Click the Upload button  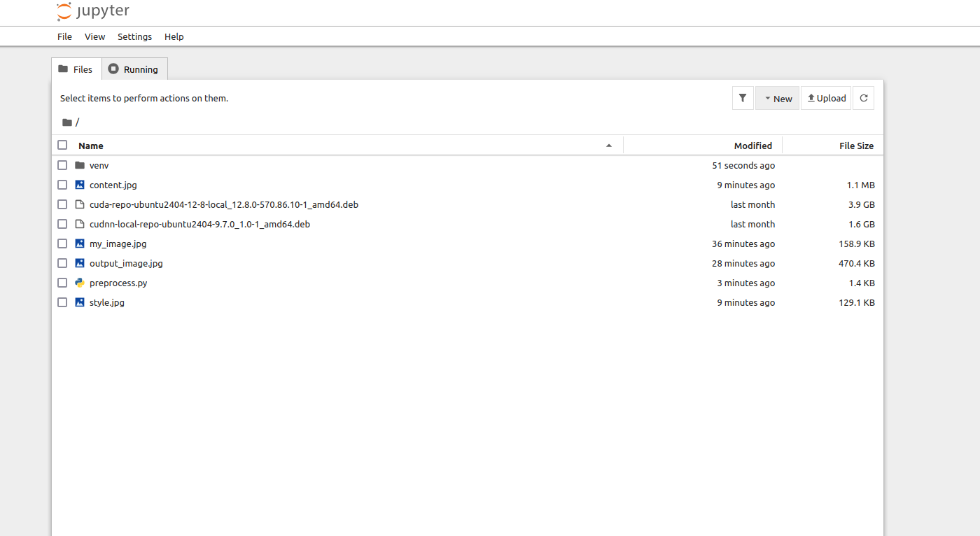(x=826, y=99)
